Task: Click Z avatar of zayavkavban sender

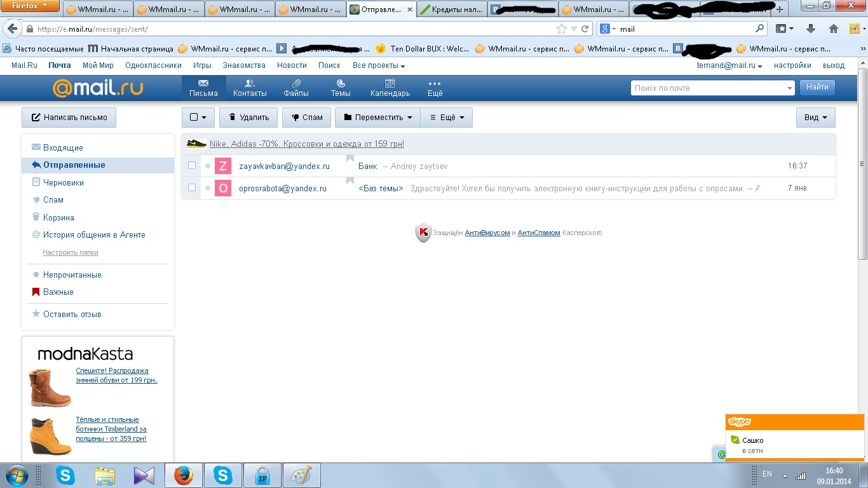Action: point(222,166)
